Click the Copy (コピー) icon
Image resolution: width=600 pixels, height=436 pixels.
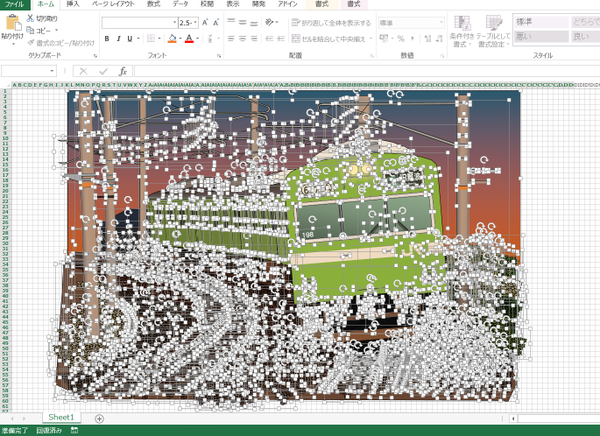tap(31, 30)
